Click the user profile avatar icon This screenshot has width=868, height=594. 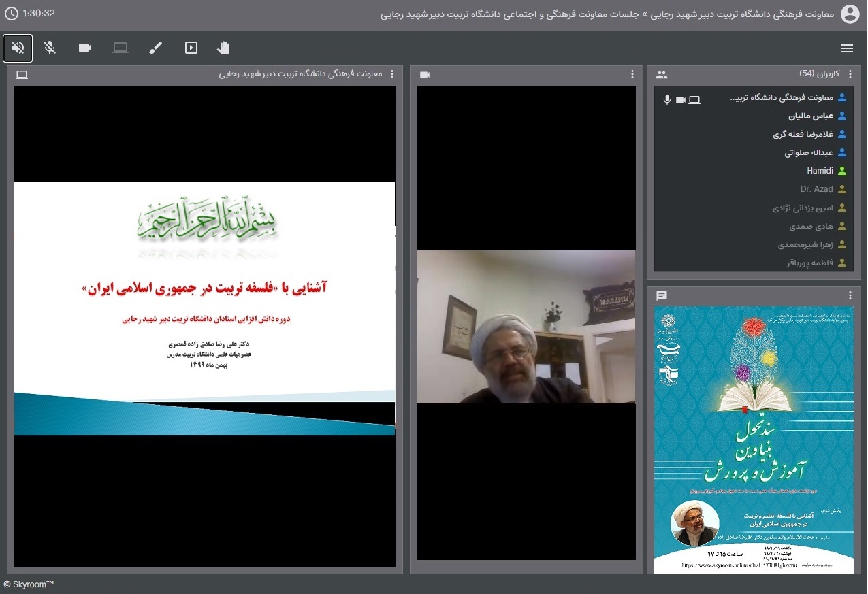[850, 14]
